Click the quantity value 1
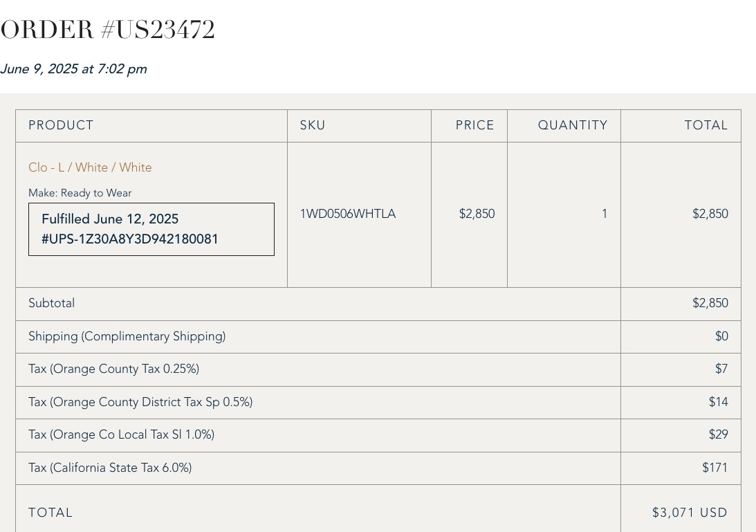Viewport: 756px width, 532px height. pos(605,214)
